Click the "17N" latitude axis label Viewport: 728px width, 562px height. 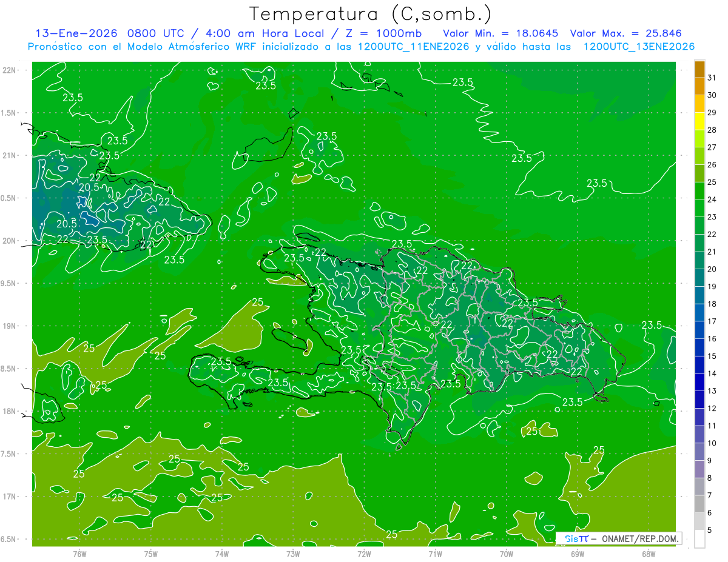click(x=9, y=497)
